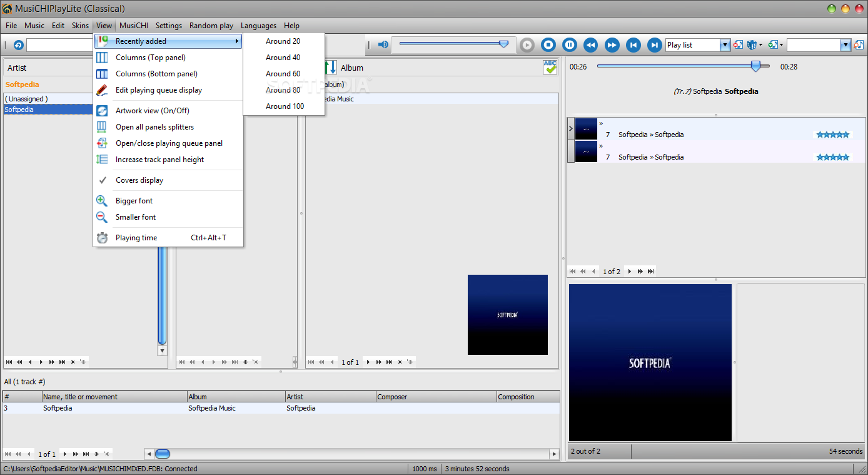Toggle Open/close playing queue panel

[168, 143]
